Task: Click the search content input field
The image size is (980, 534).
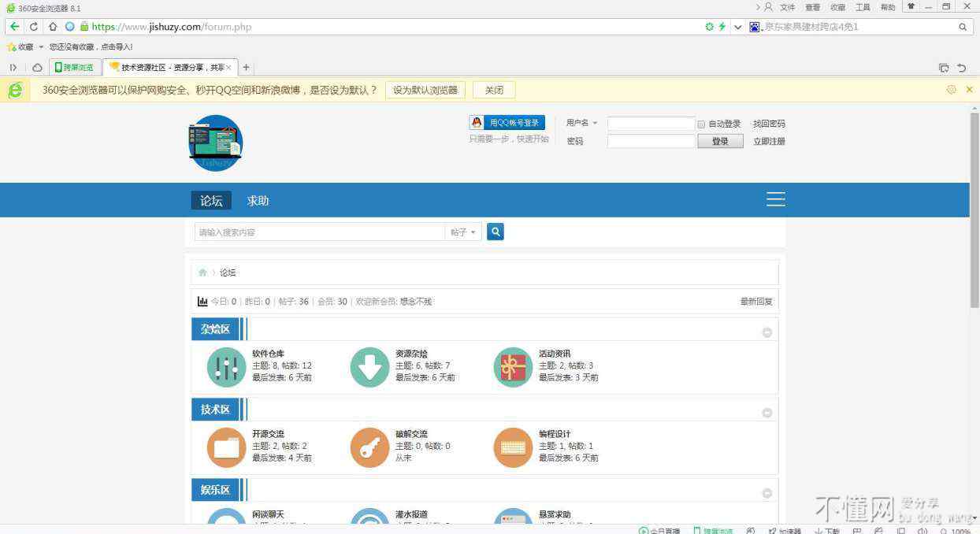Action: [x=319, y=232]
